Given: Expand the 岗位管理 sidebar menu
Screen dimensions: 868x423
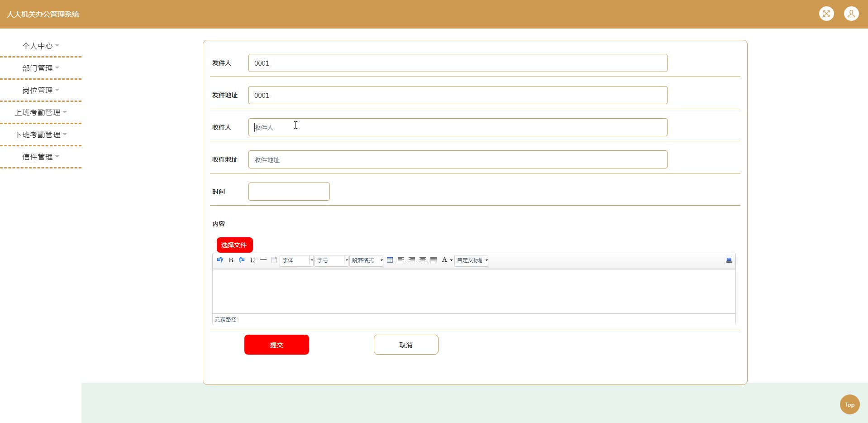Looking at the screenshot, I should (x=41, y=90).
